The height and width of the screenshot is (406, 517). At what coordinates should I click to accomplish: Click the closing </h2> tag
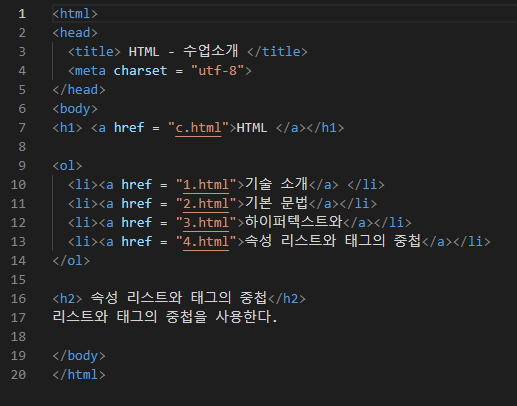tap(287, 299)
